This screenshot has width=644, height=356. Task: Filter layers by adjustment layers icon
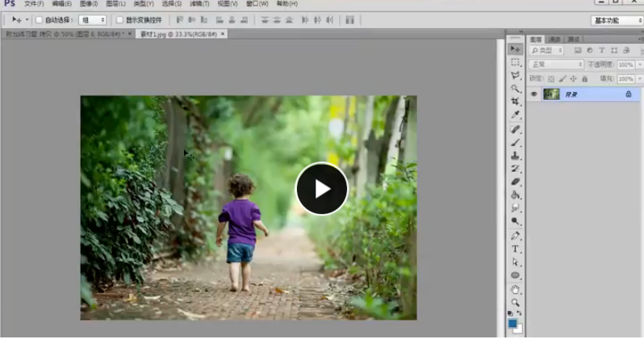(x=590, y=50)
